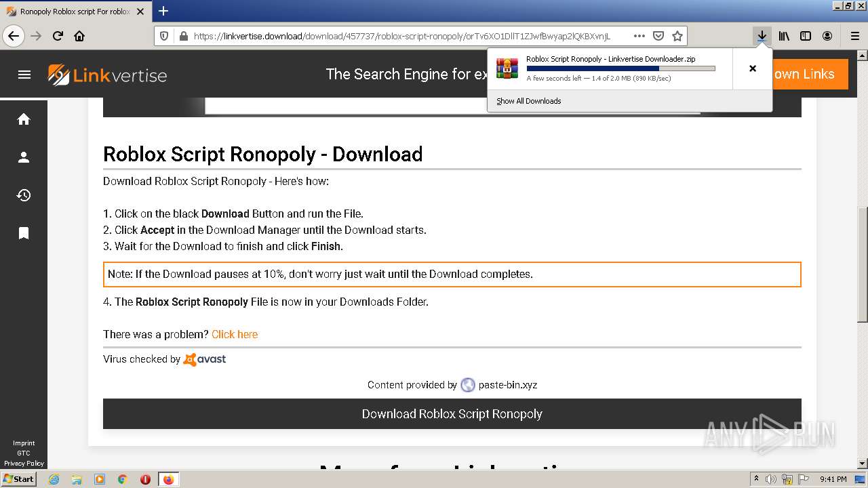868x488 pixels.
Task: Open the GTC link
Action: (24, 453)
